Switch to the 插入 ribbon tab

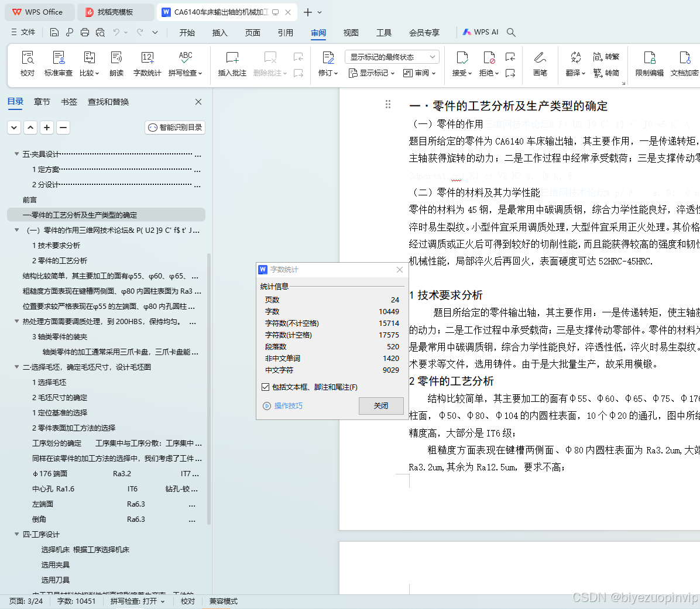coord(219,33)
